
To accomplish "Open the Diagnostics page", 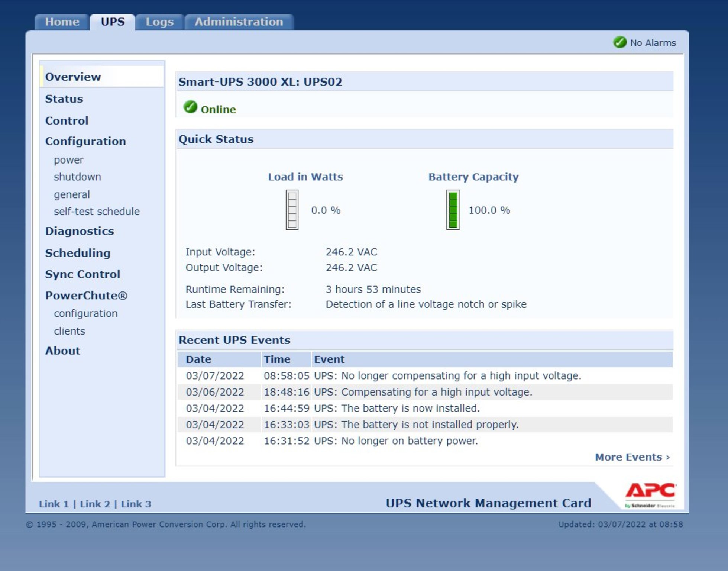I will [x=80, y=231].
